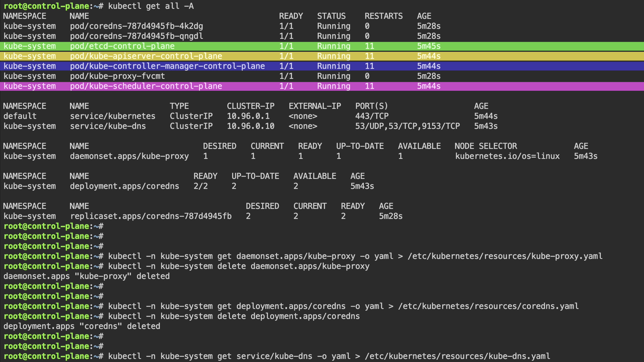
Task: Click pod/coredns-787d4945fb-qngdl name
Action: [x=136, y=36]
